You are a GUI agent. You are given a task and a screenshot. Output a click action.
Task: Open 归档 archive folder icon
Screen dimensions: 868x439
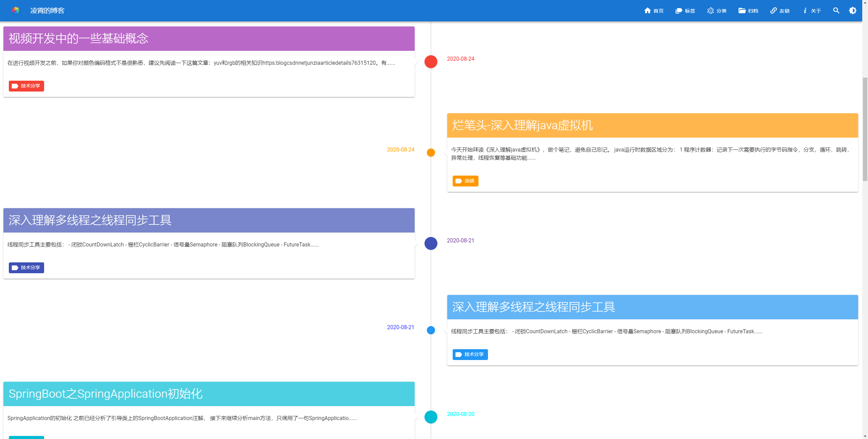742,11
